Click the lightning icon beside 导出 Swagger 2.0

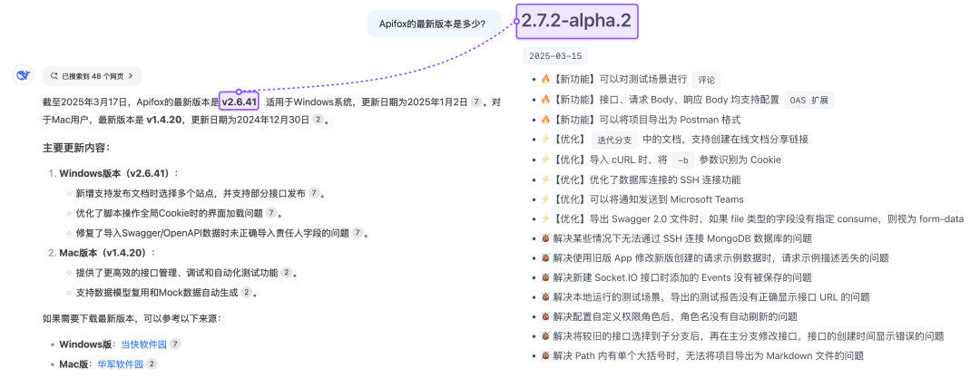pyautogui.click(x=545, y=218)
